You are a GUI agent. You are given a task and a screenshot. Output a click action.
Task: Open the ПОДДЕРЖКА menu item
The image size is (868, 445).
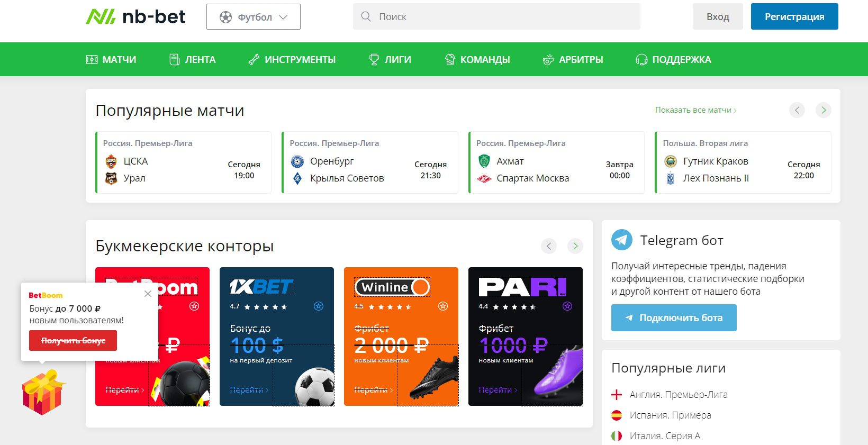673,59
